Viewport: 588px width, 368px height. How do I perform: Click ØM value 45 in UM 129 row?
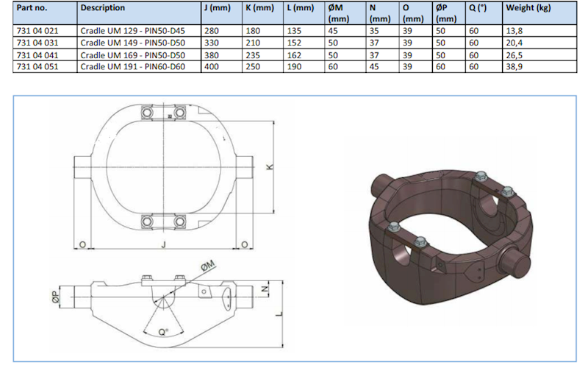[x=333, y=31]
